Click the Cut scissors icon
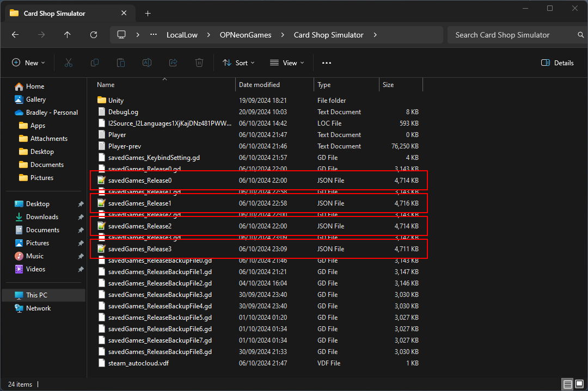 [68, 63]
